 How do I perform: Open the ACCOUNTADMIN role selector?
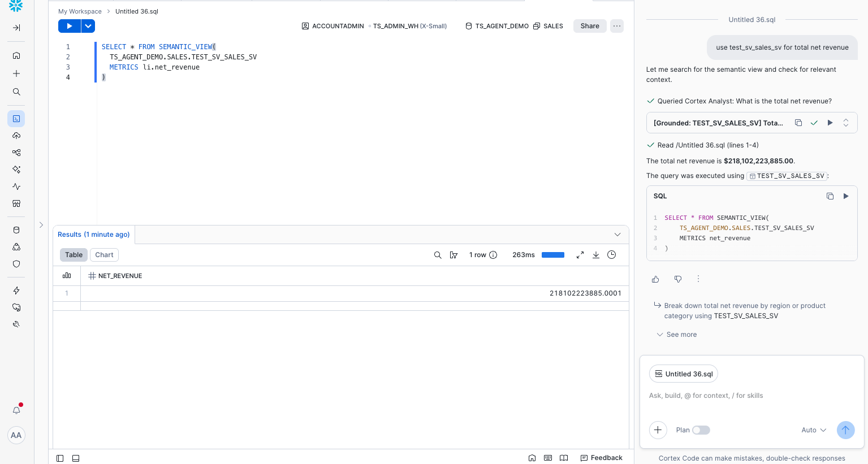coord(333,26)
